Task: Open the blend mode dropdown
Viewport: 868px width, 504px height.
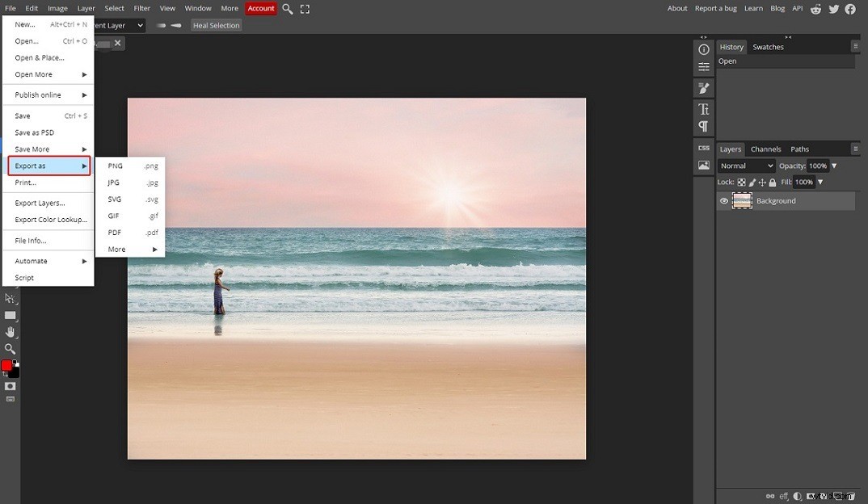Action: (x=744, y=165)
